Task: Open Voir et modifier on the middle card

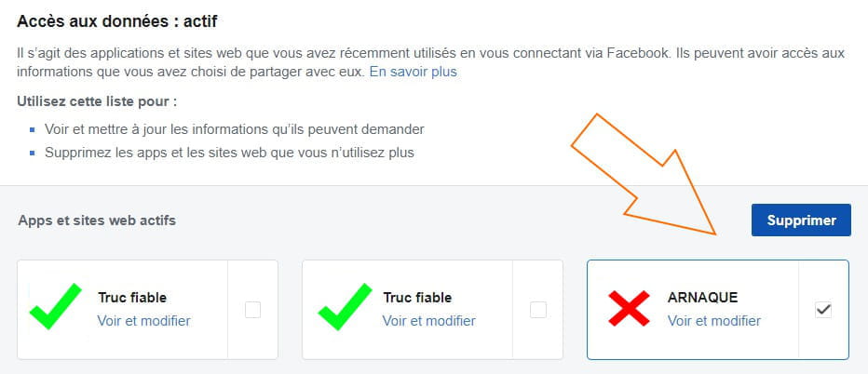Action: tap(429, 321)
